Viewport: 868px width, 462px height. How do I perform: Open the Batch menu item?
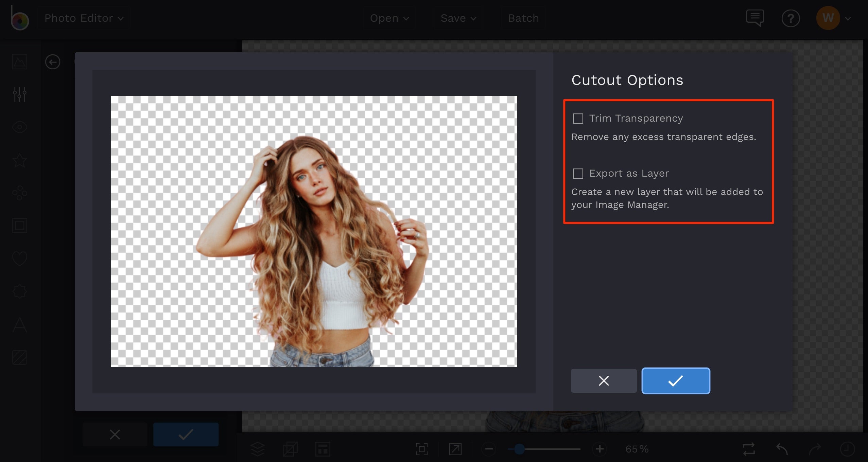coord(523,18)
